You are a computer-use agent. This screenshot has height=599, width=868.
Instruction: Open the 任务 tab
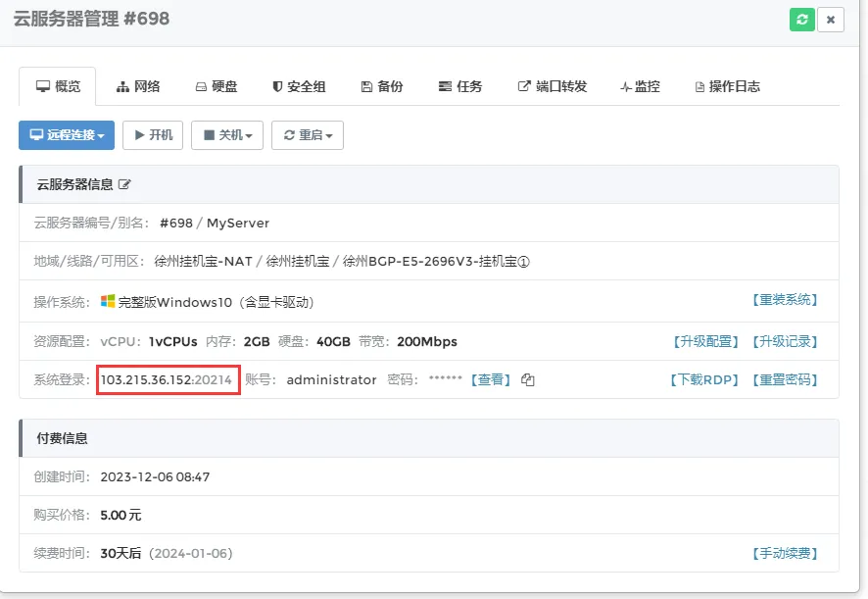click(460, 86)
